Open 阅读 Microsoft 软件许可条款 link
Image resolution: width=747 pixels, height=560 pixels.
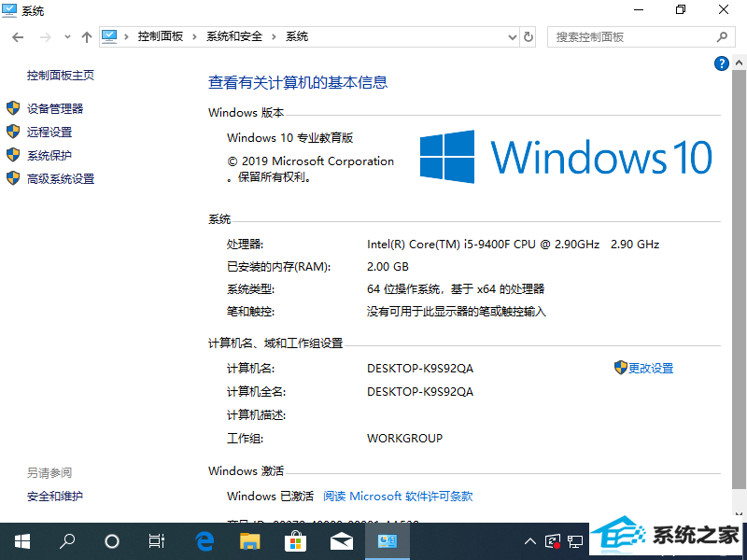(398, 497)
